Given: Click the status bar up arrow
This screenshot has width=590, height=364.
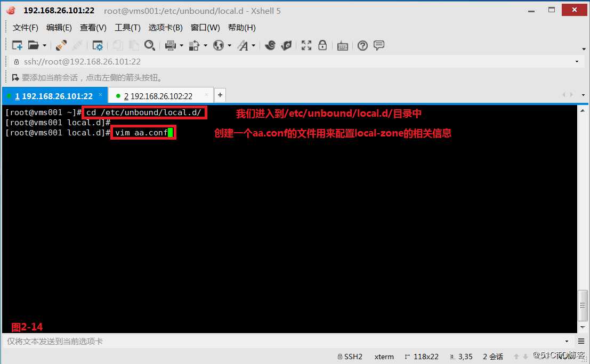Looking at the screenshot, I should (x=516, y=357).
